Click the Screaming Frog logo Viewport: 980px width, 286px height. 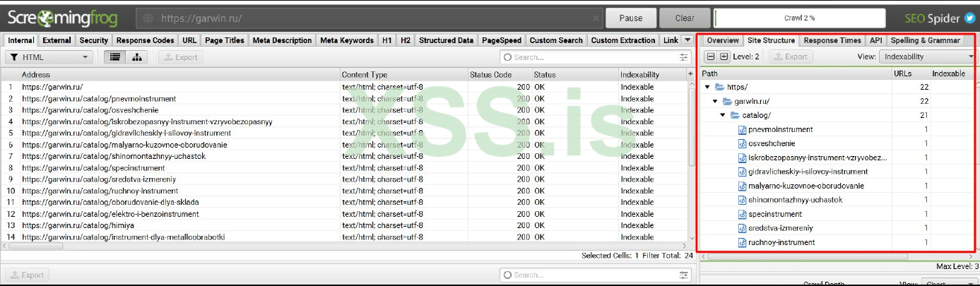tap(62, 18)
